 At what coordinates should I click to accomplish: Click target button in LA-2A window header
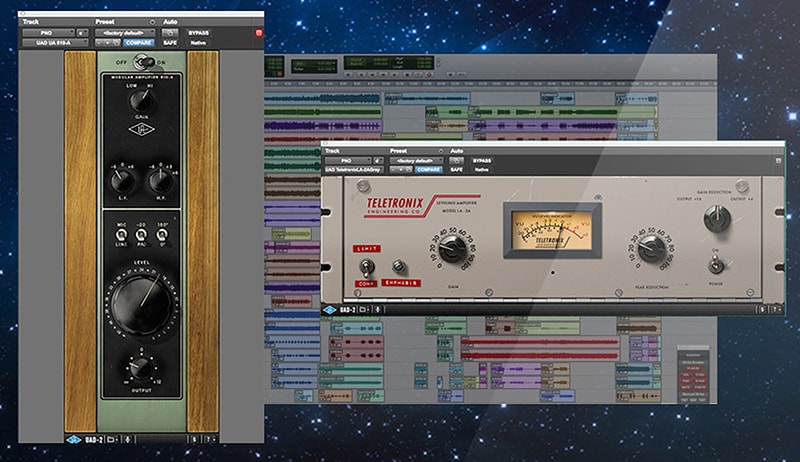click(779, 160)
